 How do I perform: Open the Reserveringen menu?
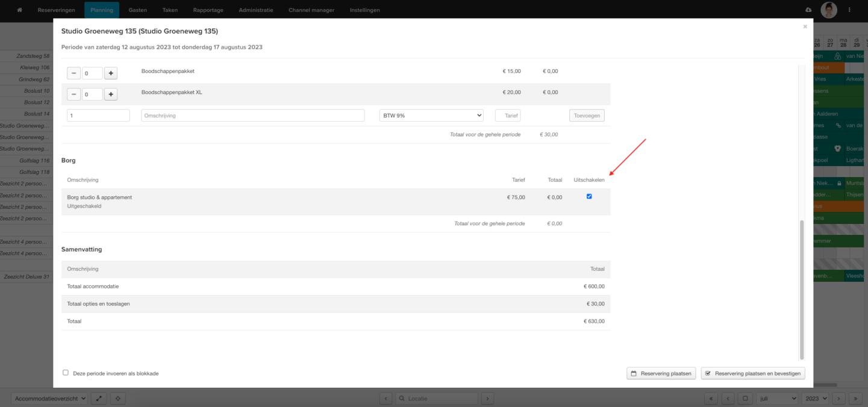56,10
